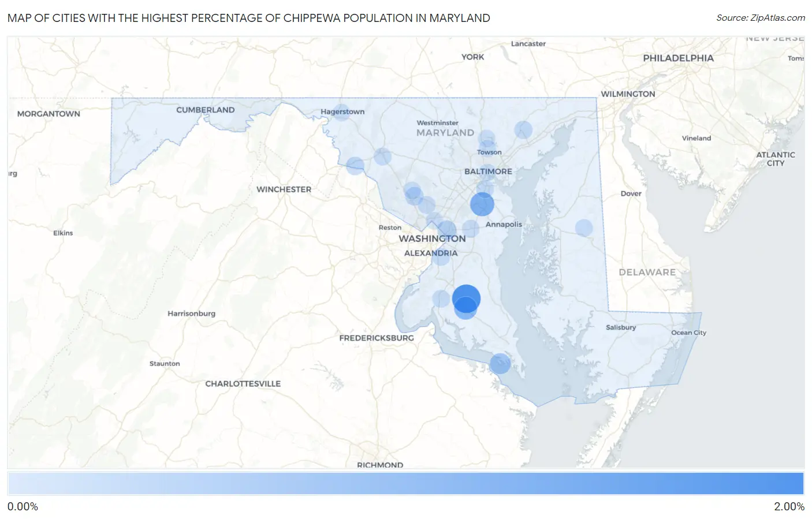Click the Westminster map label
This screenshot has width=812, height=519.
pos(438,123)
